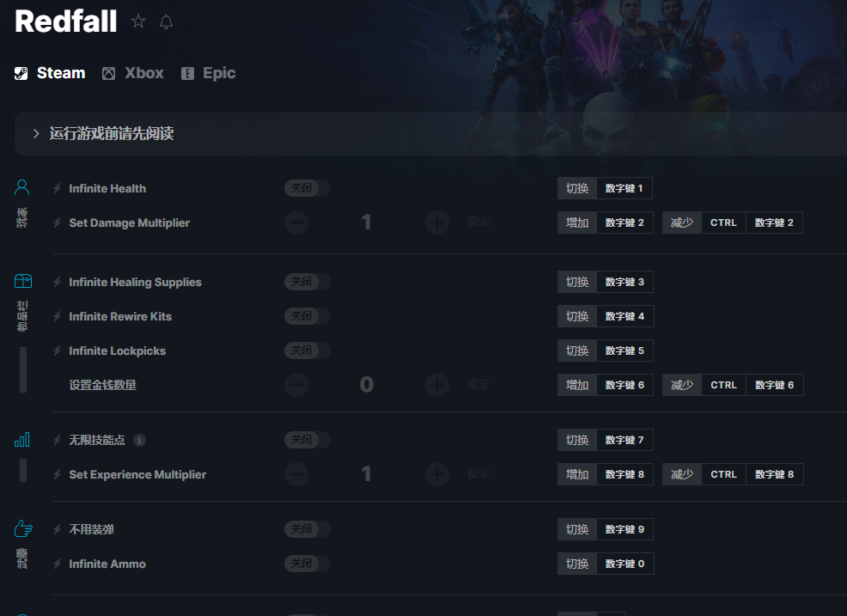Click the 切换 数字键 7 hotkey button
The image size is (847, 616).
coord(605,440)
